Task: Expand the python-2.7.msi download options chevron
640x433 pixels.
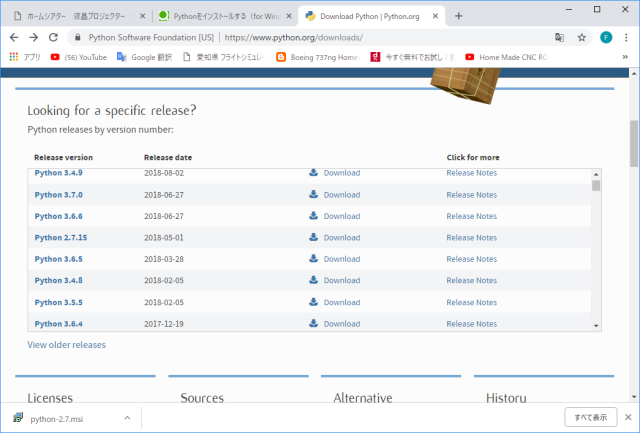Action: [x=127, y=418]
